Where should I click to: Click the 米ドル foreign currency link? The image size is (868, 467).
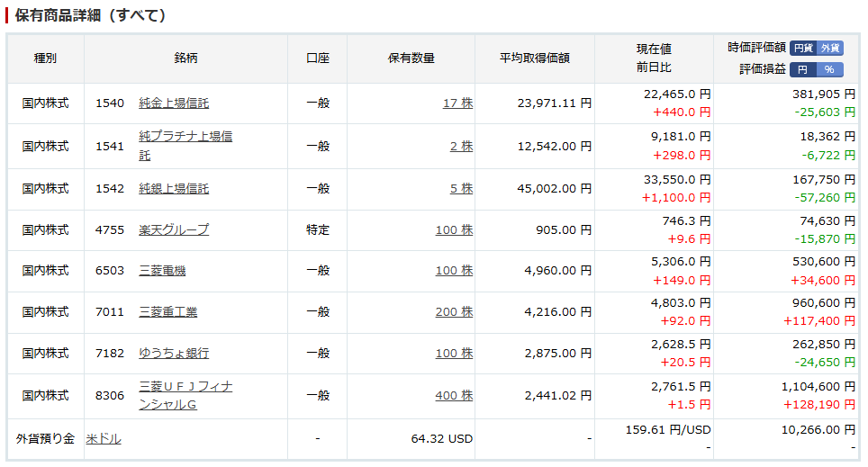(104, 439)
